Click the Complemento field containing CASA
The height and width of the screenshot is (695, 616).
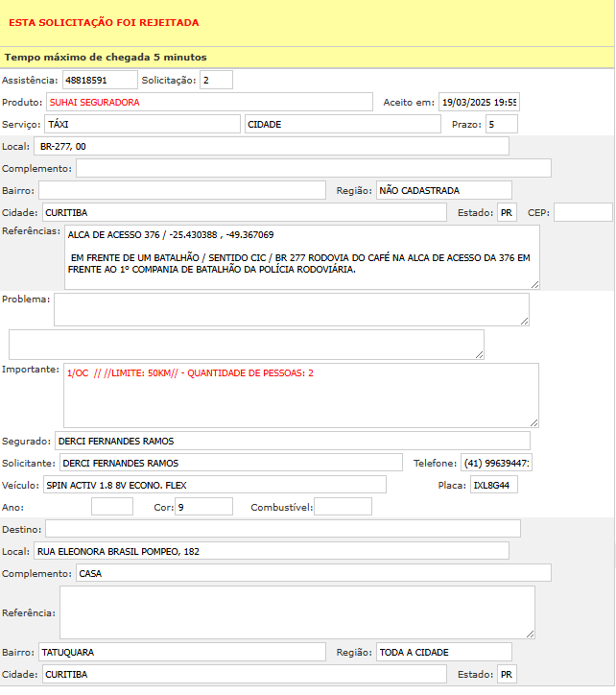(313, 573)
